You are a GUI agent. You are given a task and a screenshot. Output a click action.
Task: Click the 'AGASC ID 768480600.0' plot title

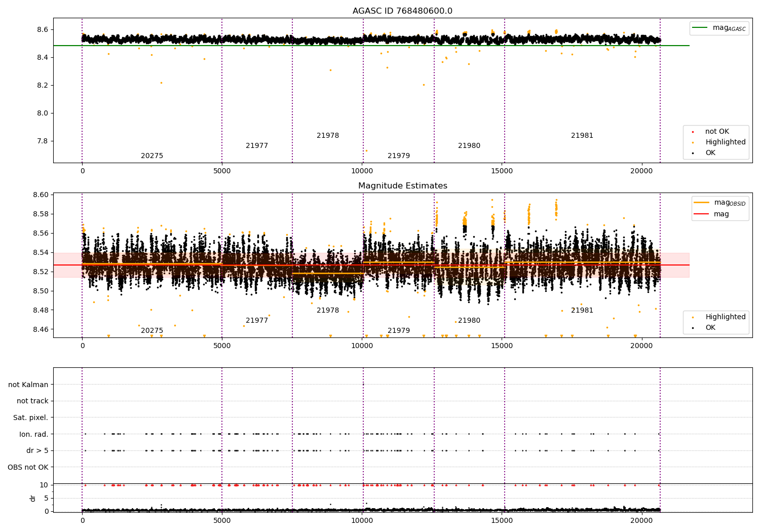(x=403, y=11)
